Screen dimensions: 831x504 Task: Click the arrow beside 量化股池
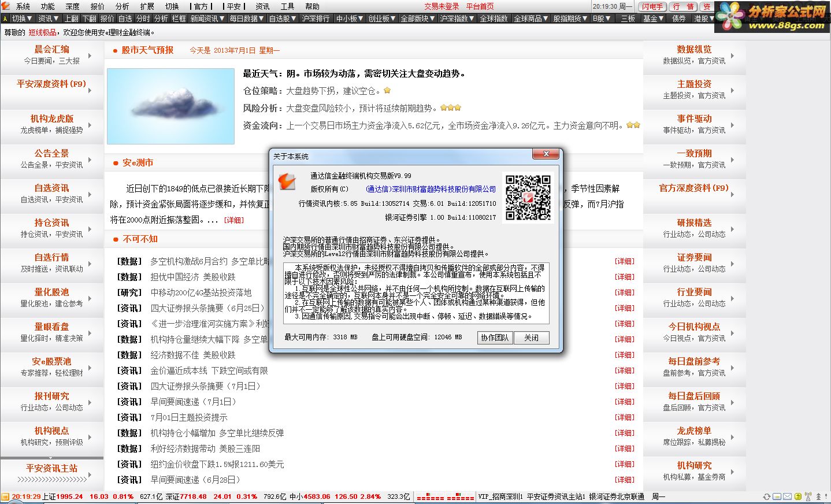(90, 299)
